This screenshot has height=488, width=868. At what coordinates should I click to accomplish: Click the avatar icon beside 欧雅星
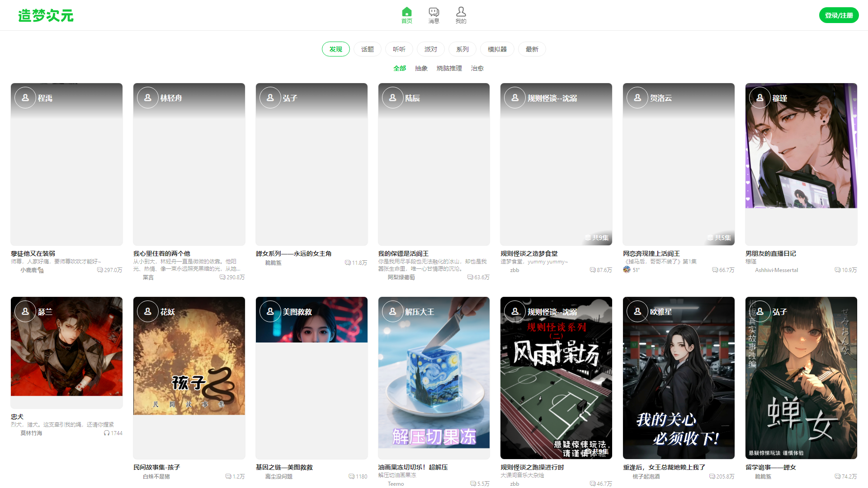[x=637, y=311]
